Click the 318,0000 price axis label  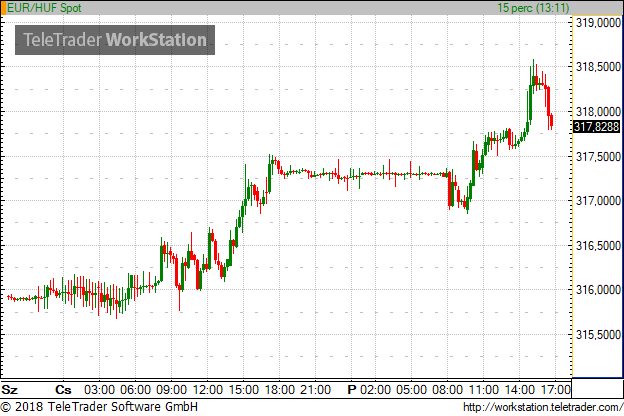pyautogui.click(x=598, y=112)
